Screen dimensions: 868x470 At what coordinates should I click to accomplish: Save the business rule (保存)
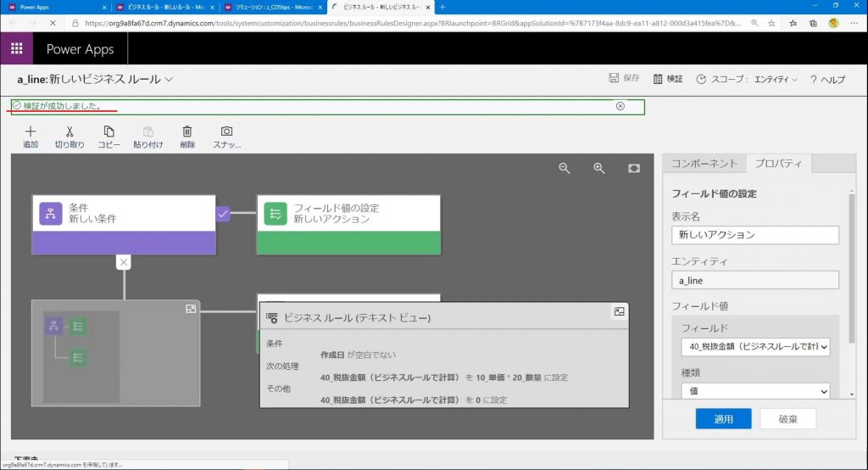point(624,78)
